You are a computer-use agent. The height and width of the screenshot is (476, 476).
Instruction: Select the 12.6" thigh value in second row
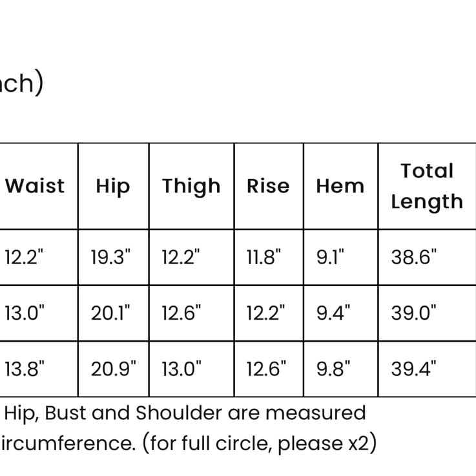pos(192,313)
